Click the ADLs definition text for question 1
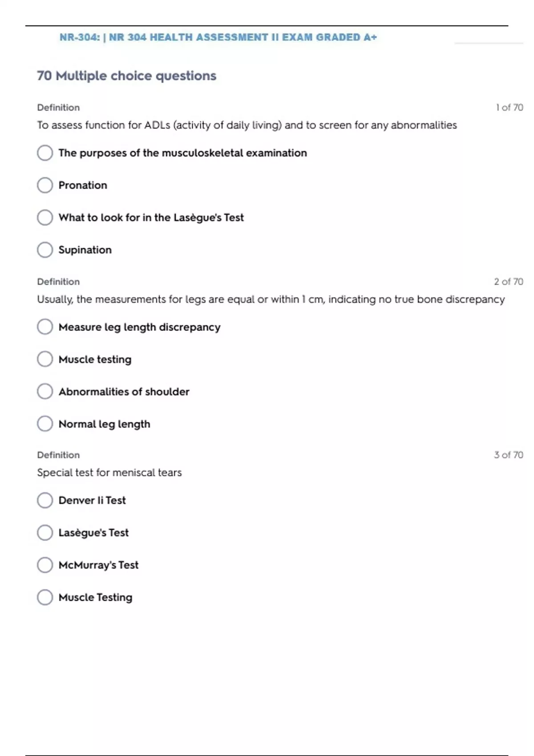This screenshot has height=756, width=534. pos(247,125)
